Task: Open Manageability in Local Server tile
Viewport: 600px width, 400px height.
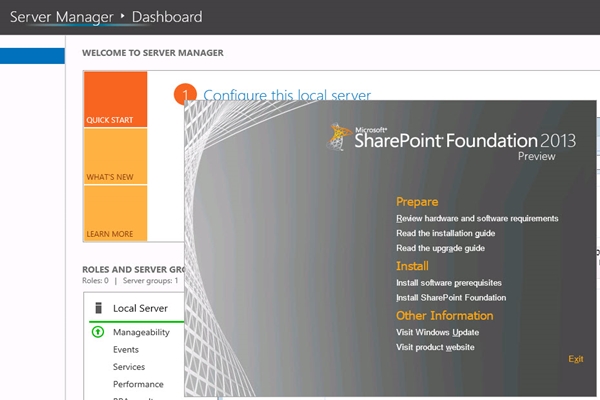Action: pyautogui.click(x=141, y=332)
